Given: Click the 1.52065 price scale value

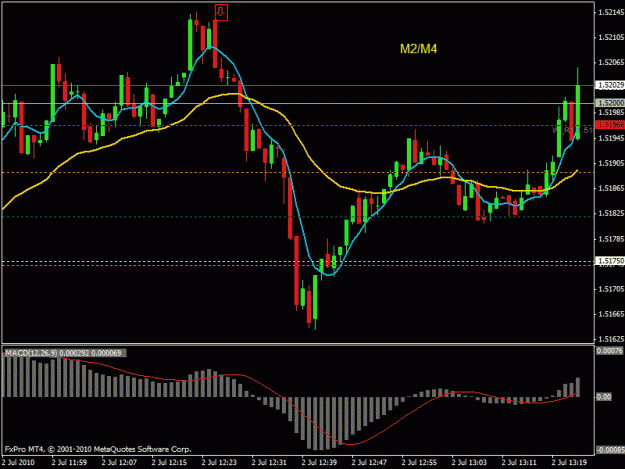Looking at the screenshot, I should (x=611, y=62).
